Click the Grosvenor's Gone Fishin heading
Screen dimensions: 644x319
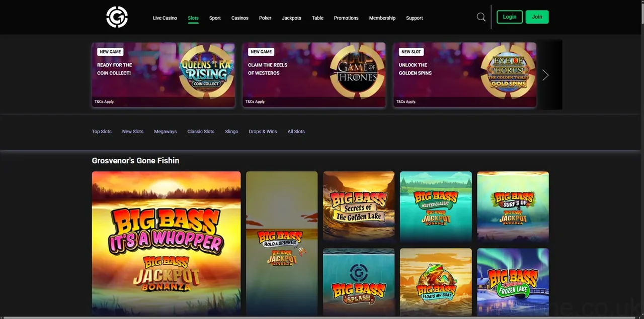(x=135, y=161)
